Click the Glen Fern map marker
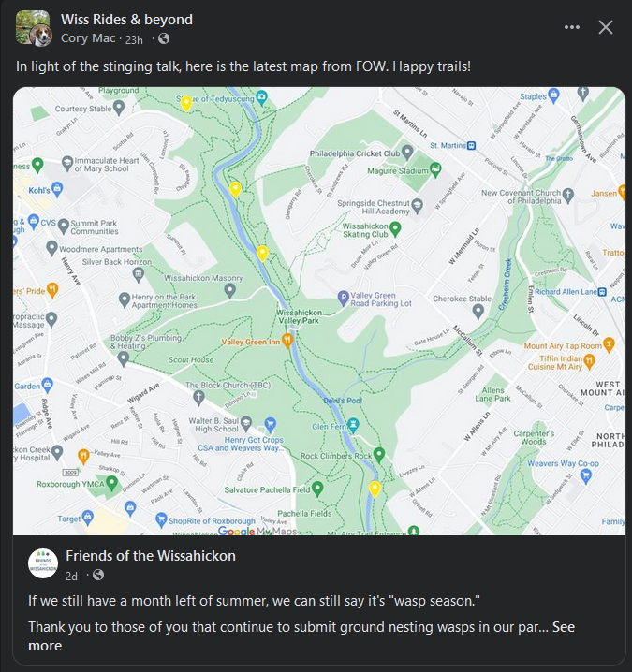 pos(353,426)
